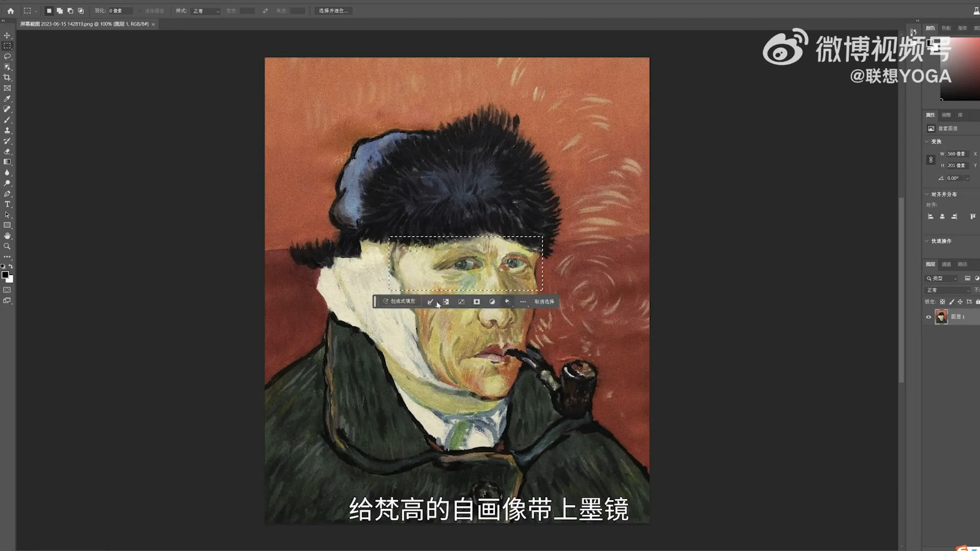
Task: Choose Intersect with Selection mode
Action: (x=81, y=10)
